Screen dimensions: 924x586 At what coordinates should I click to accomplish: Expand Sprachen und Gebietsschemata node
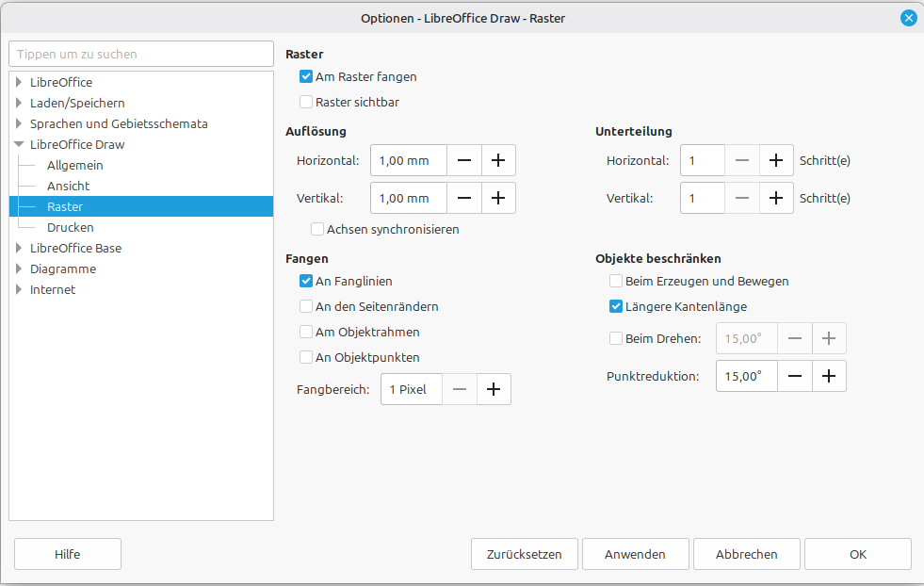[19, 123]
